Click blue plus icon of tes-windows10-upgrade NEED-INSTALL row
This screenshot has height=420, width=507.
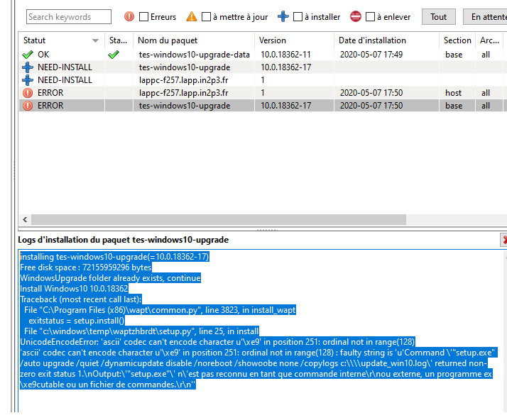pyautogui.click(x=28, y=67)
